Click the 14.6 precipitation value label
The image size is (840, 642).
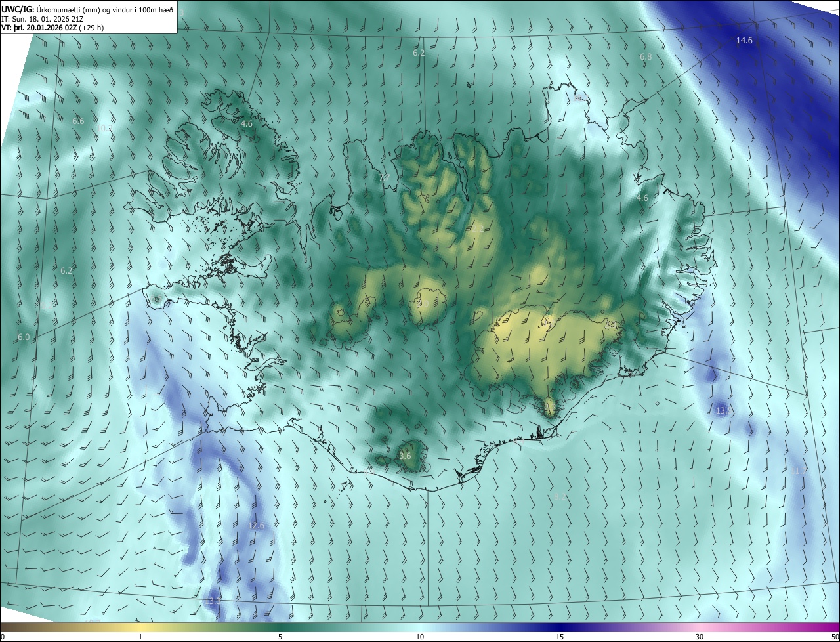744,41
